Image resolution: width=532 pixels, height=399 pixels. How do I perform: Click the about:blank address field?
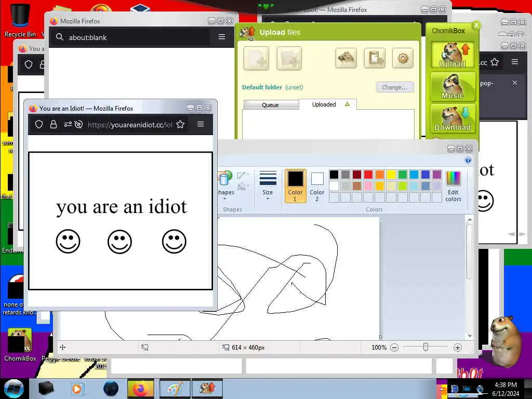(x=130, y=37)
